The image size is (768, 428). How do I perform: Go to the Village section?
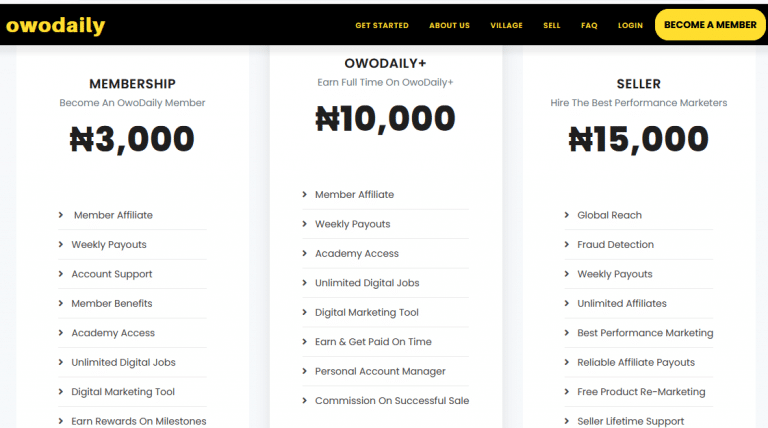[x=506, y=25]
